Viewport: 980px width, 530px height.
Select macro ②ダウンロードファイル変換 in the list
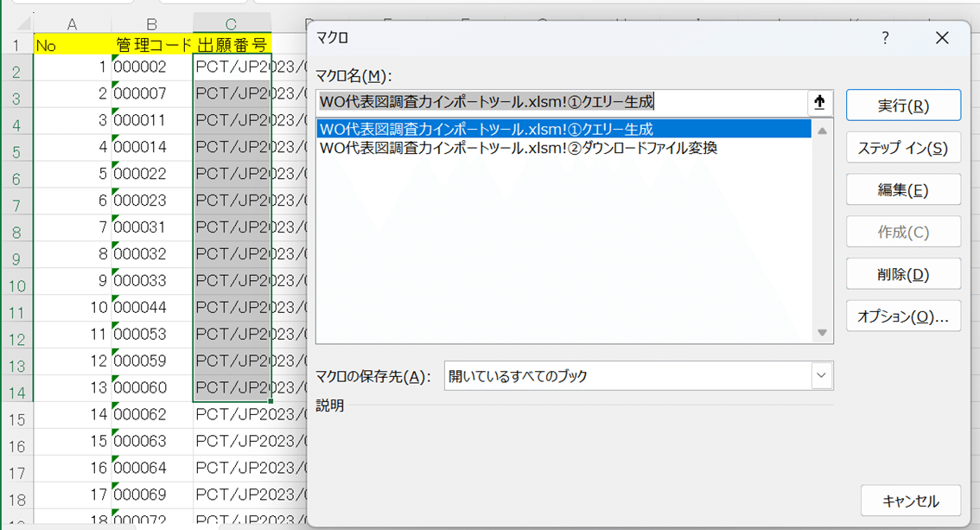(563, 148)
